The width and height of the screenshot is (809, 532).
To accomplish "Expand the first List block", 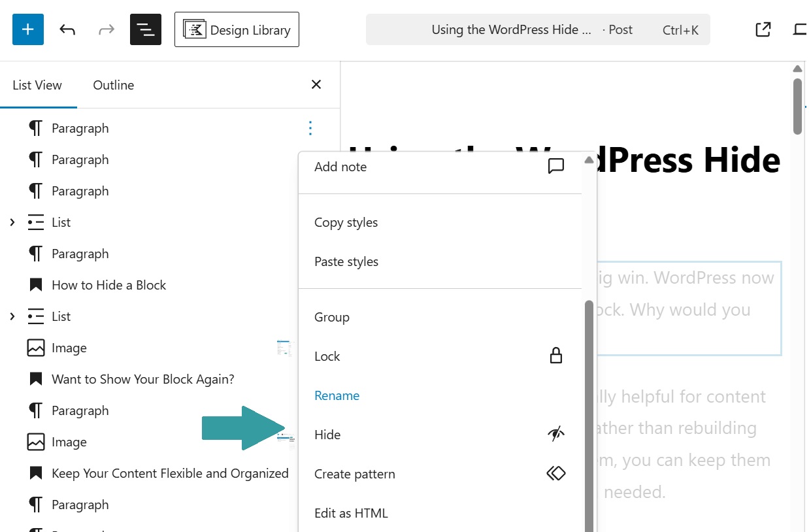I will pos(12,222).
